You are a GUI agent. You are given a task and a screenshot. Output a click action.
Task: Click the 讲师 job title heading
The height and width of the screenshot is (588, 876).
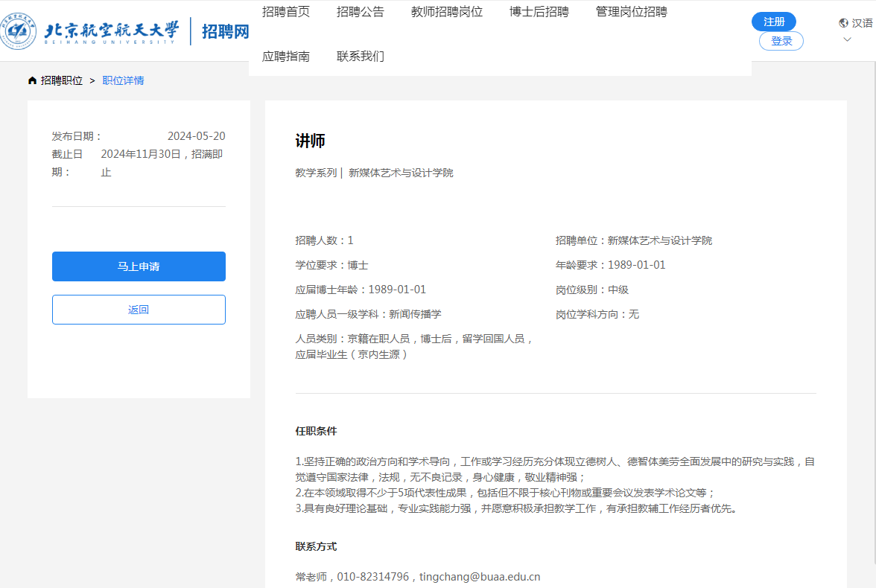(311, 141)
